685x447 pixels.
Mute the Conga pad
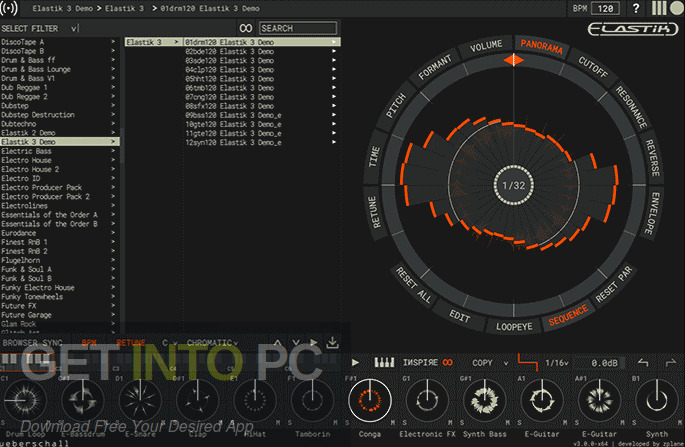(393, 423)
